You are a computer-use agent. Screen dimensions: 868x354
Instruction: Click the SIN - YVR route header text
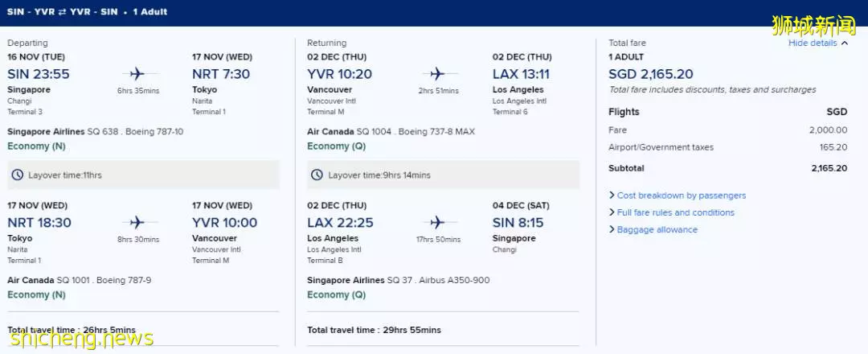(x=31, y=11)
